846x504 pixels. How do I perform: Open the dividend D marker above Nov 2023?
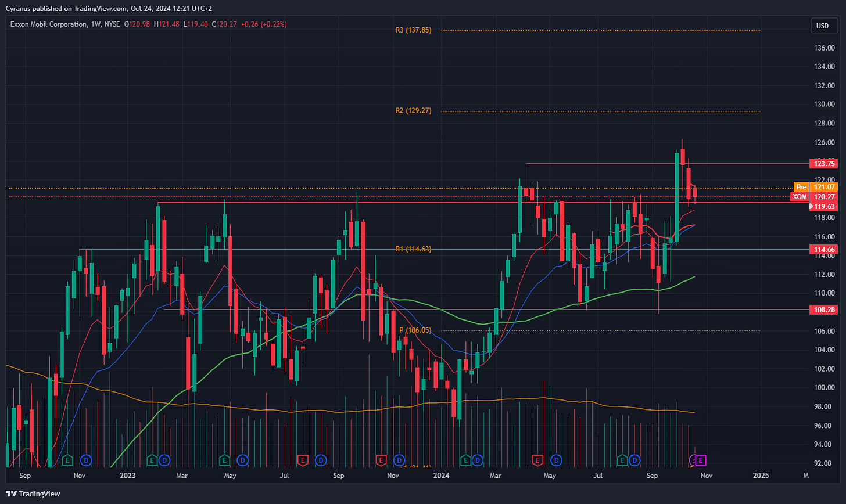[x=399, y=460]
